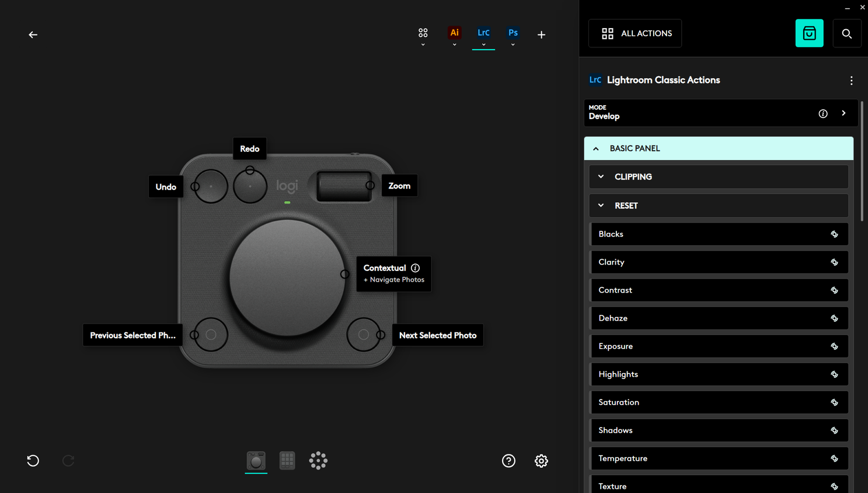Open the marketplace shopping bag
The width and height of the screenshot is (868, 493).
pos(809,33)
